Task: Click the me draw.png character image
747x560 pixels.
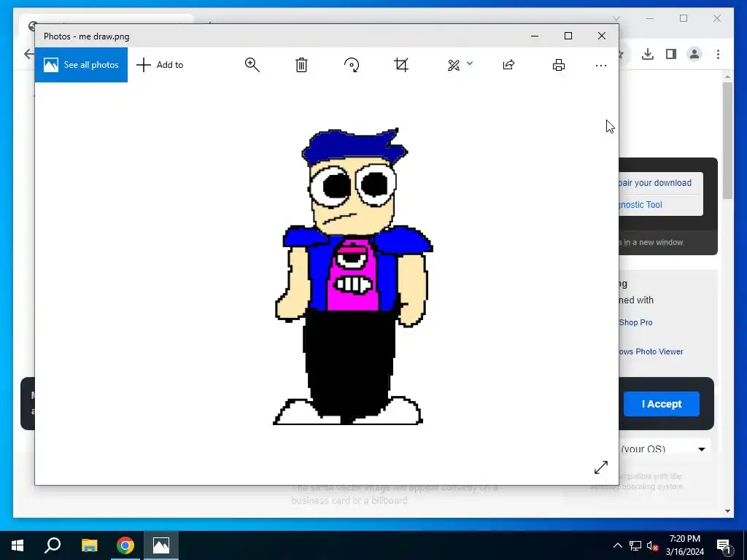Action: point(353,276)
